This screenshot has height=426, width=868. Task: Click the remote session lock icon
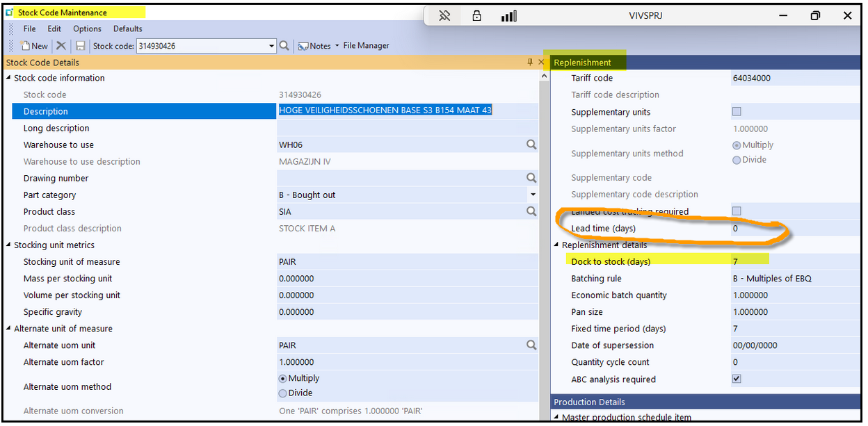477,15
